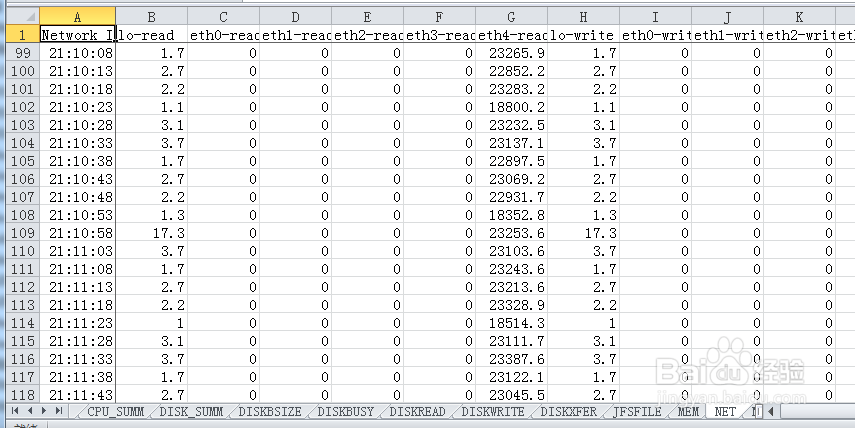Select the time cell 21:11:23
The width and height of the screenshot is (855, 428).
click(x=77, y=323)
